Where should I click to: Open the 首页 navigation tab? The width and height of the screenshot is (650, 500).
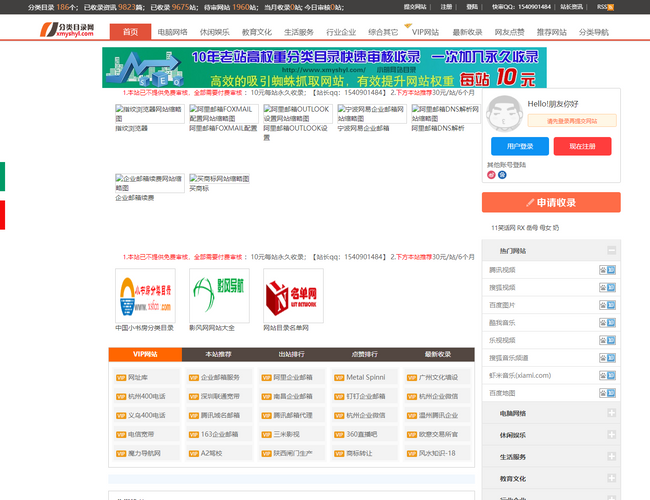[130, 32]
